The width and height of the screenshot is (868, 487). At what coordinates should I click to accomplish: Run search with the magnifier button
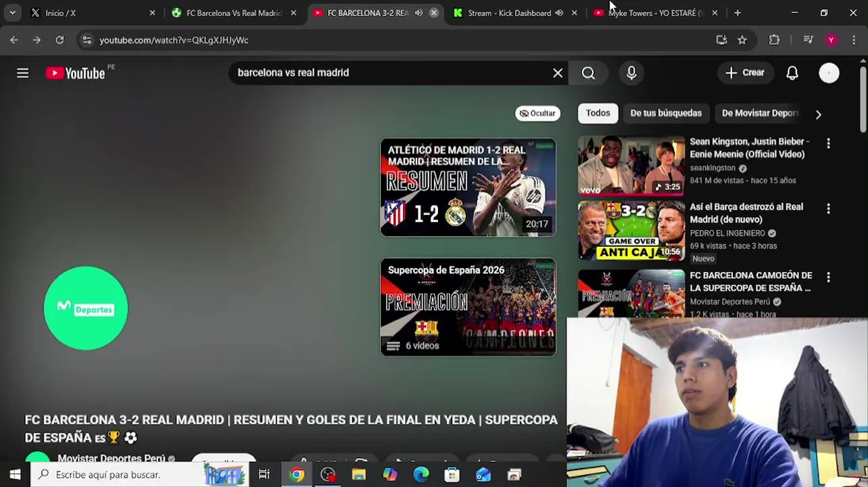588,73
